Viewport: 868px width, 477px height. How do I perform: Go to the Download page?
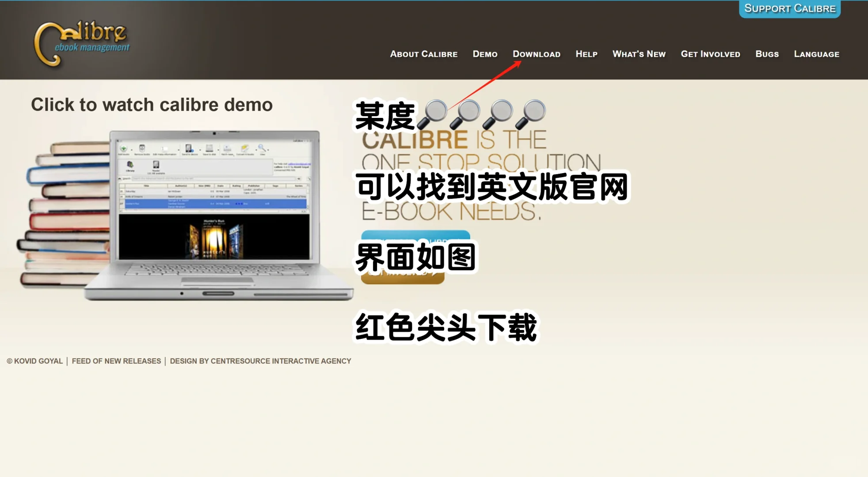pos(536,54)
